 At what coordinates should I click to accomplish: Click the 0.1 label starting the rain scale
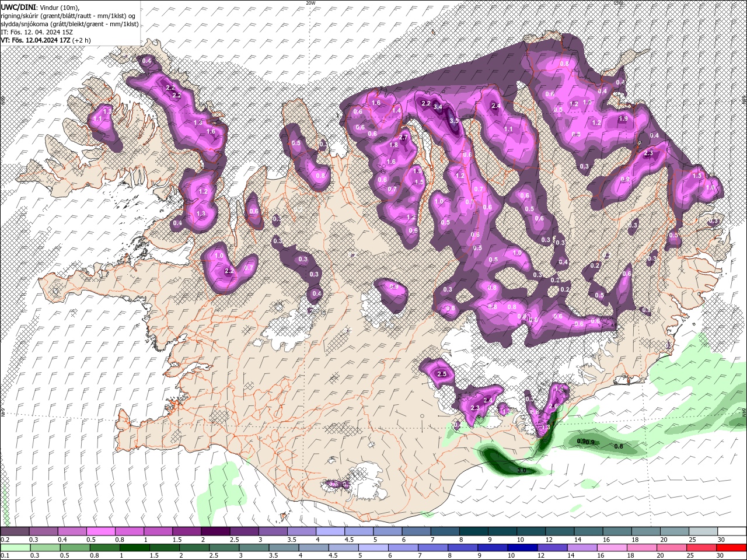coord(4,556)
